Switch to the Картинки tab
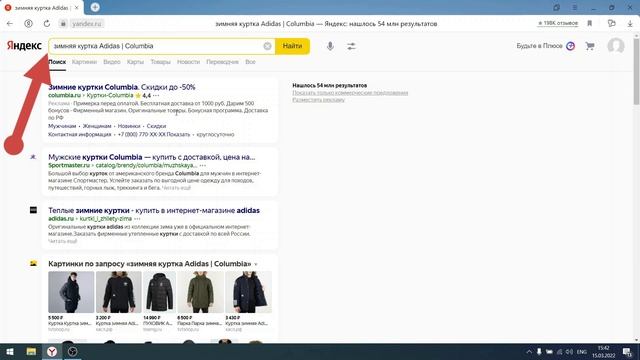This screenshot has height=360, width=640. 84,62
